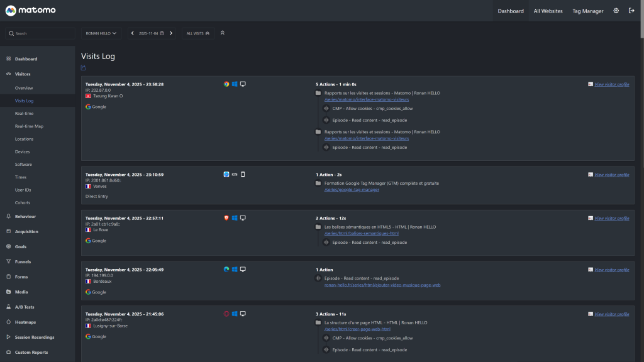View visitor profile for the first visit
The height and width of the screenshot is (362, 644).
click(611, 84)
